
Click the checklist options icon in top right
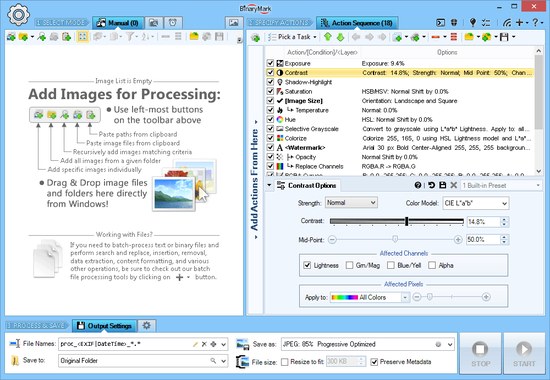486,23
